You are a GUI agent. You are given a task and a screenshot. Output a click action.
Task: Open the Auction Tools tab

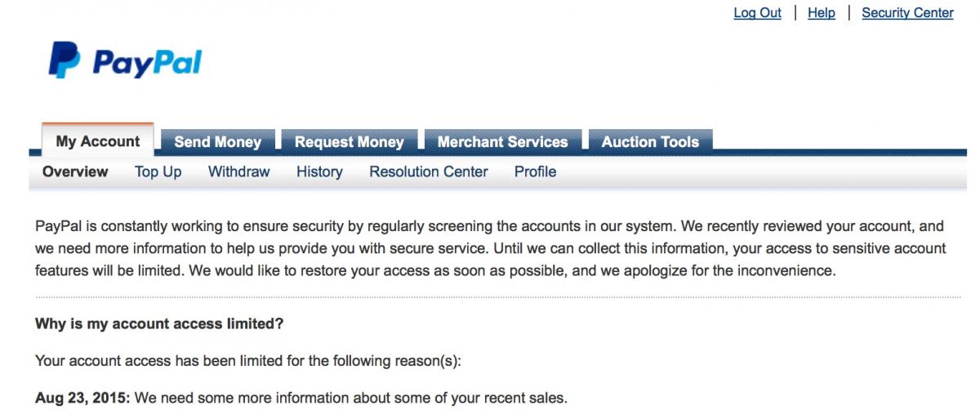tap(650, 142)
